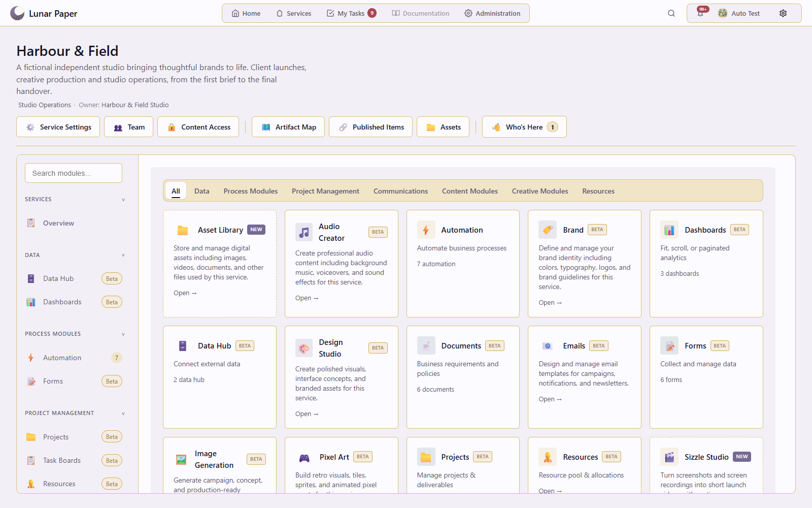Switch to the Process Modules tab
This screenshot has width=812, height=508.
[x=251, y=191]
